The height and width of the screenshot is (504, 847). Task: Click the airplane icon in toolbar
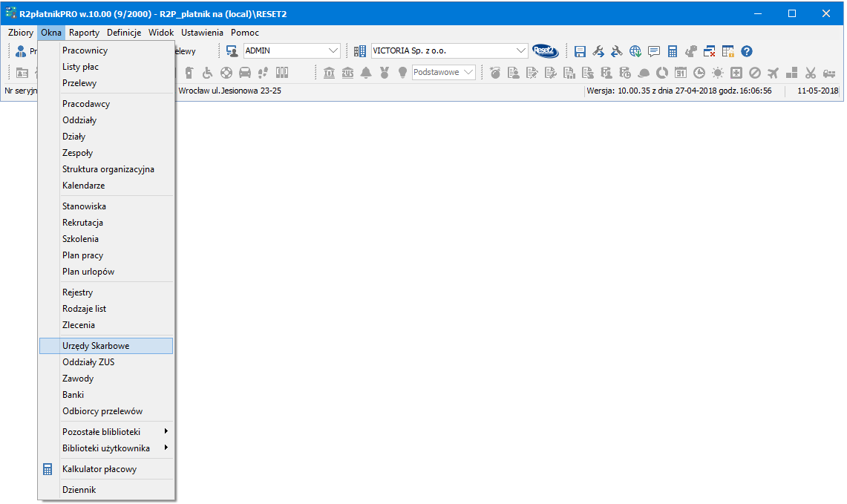click(x=773, y=73)
